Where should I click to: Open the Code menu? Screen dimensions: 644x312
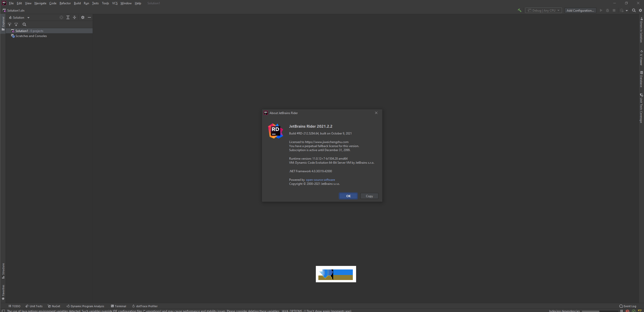pyautogui.click(x=53, y=3)
